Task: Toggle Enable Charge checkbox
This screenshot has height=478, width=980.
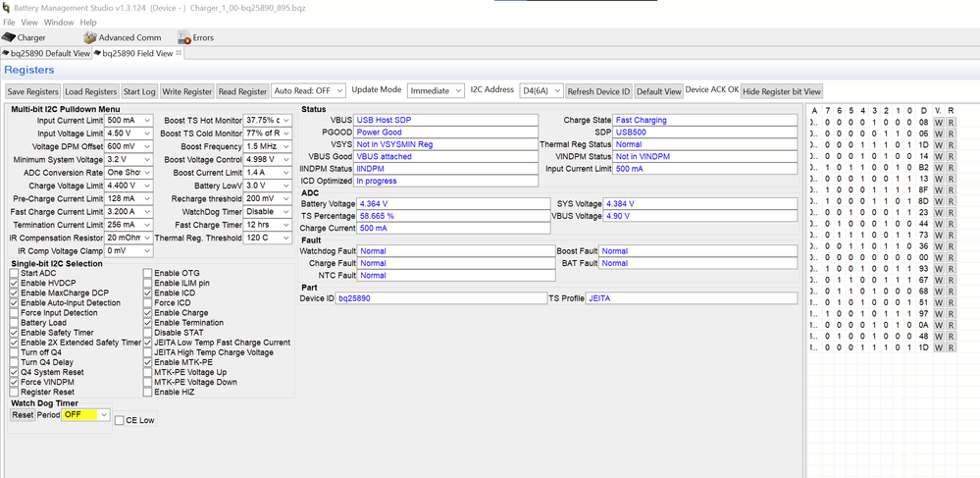Action: [147, 313]
